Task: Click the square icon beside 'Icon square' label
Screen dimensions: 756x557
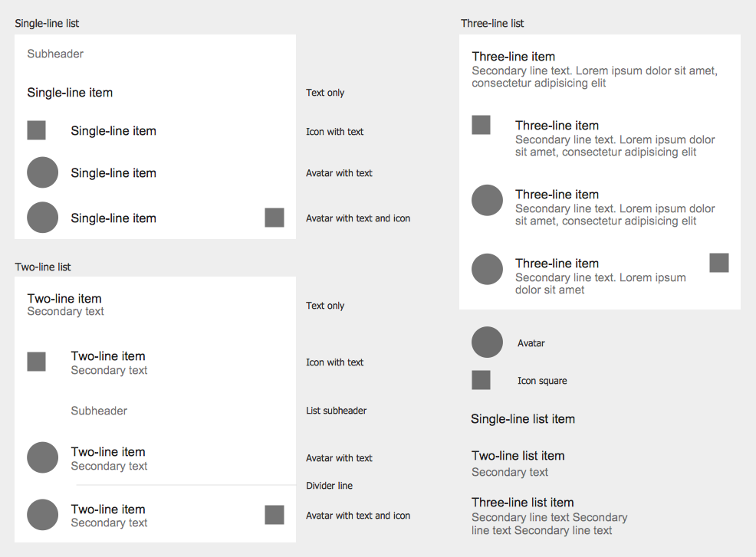Action: [x=481, y=380]
